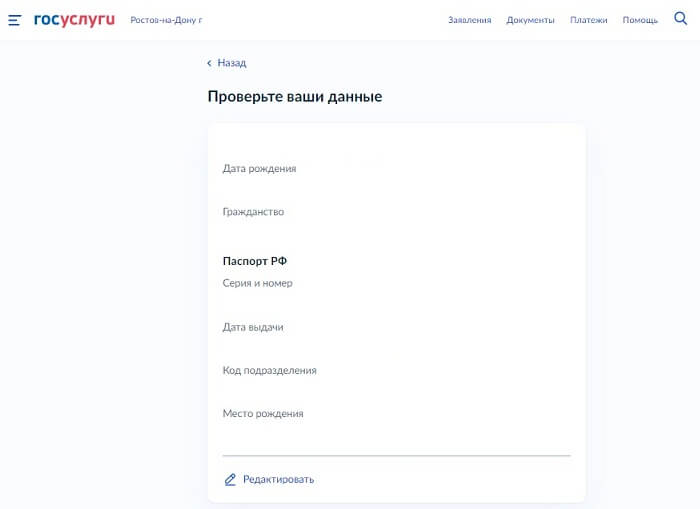Click the Гражданство field row
Screen dimensions: 700x509
click(x=253, y=212)
